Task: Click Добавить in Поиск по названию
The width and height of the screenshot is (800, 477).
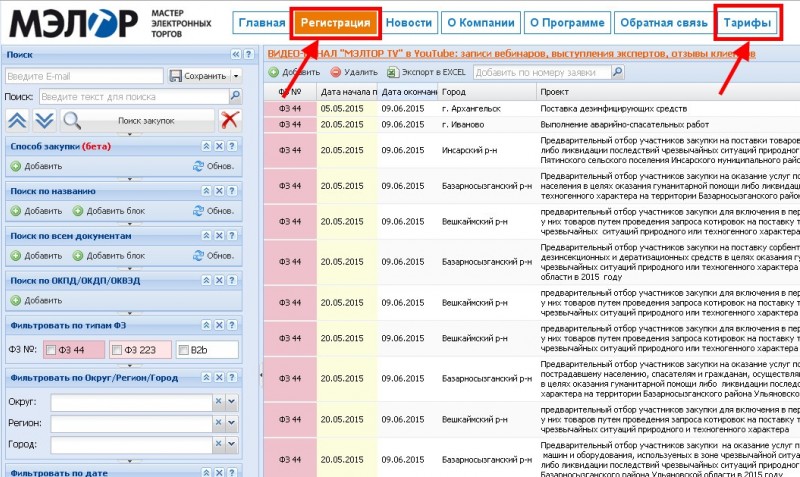Action: [x=36, y=211]
